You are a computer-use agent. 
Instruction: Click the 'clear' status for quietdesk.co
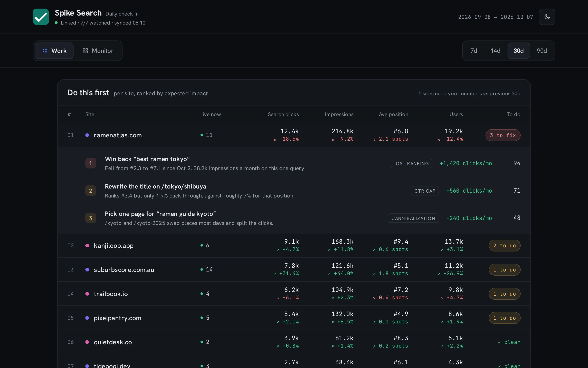point(509,342)
